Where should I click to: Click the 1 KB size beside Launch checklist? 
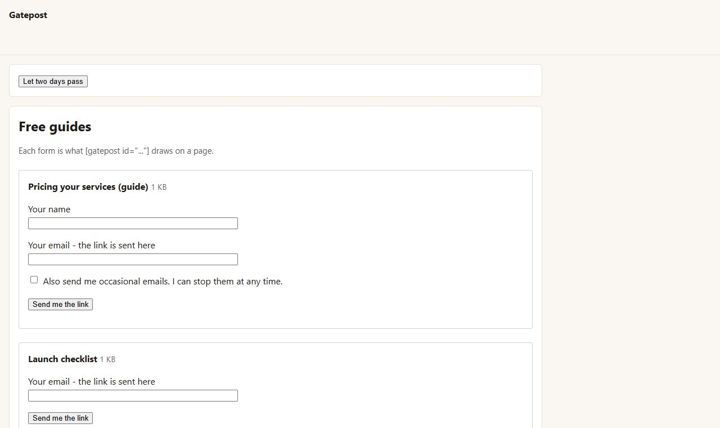click(108, 360)
